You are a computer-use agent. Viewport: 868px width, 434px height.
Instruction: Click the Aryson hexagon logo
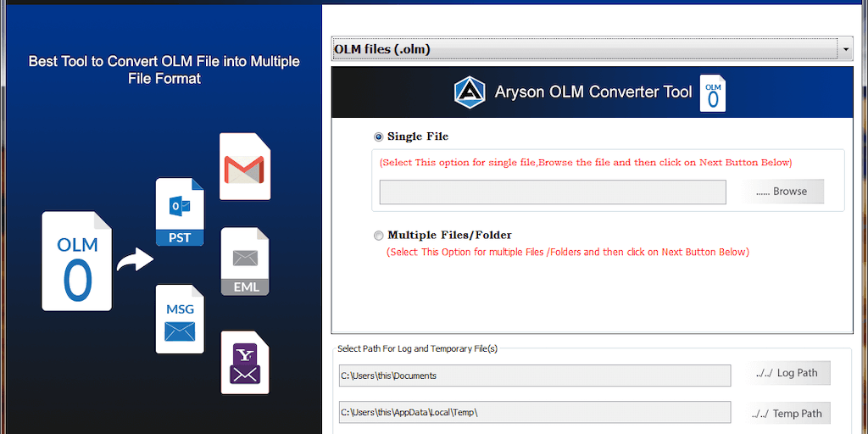tap(470, 92)
